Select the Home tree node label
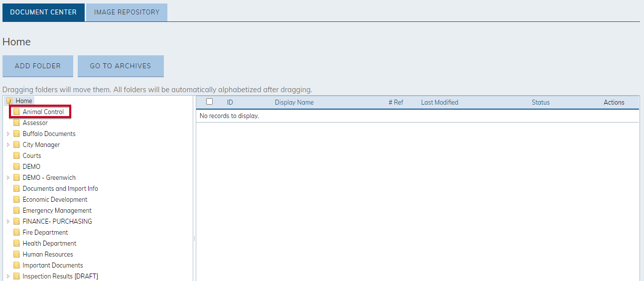644x281 pixels. (x=24, y=101)
